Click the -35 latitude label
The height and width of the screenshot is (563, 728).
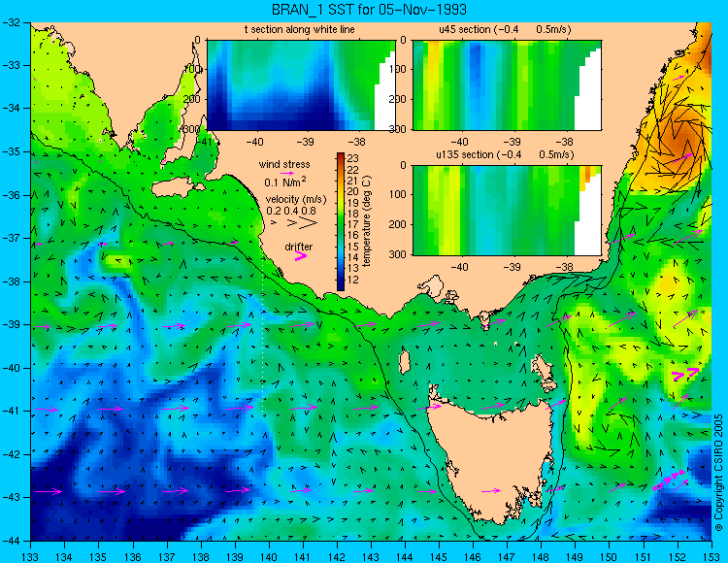13,151
